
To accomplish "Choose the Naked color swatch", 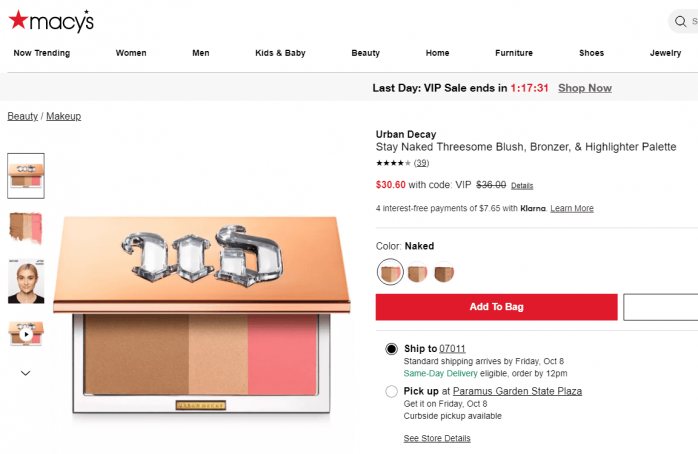I will point(391,271).
